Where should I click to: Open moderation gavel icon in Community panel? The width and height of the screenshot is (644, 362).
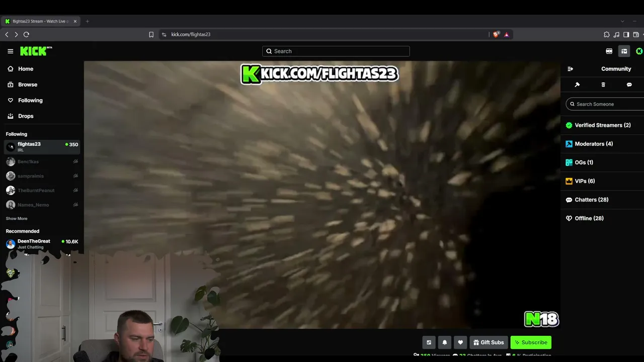tap(577, 84)
